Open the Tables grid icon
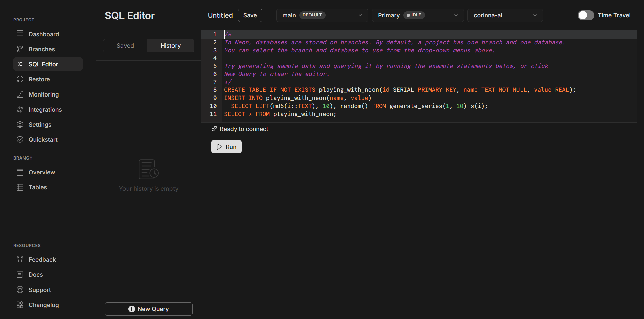Viewport: 644px width, 319px height. click(20, 187)
